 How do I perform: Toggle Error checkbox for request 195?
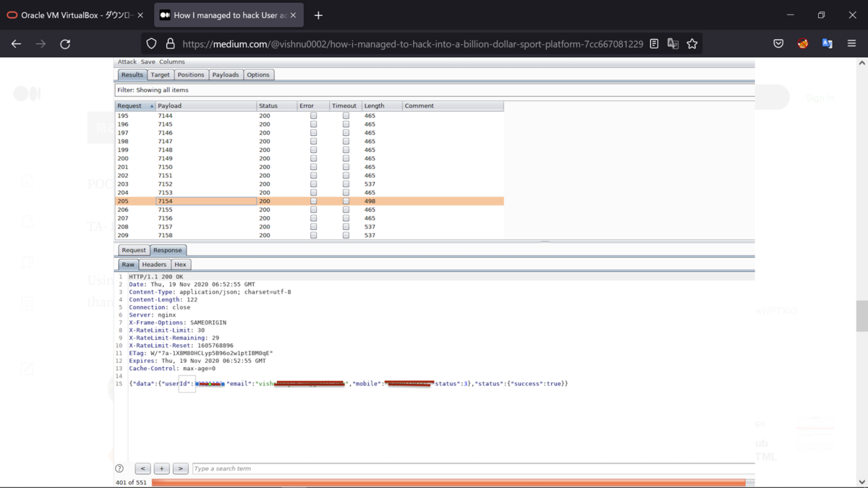pos(313,116)
